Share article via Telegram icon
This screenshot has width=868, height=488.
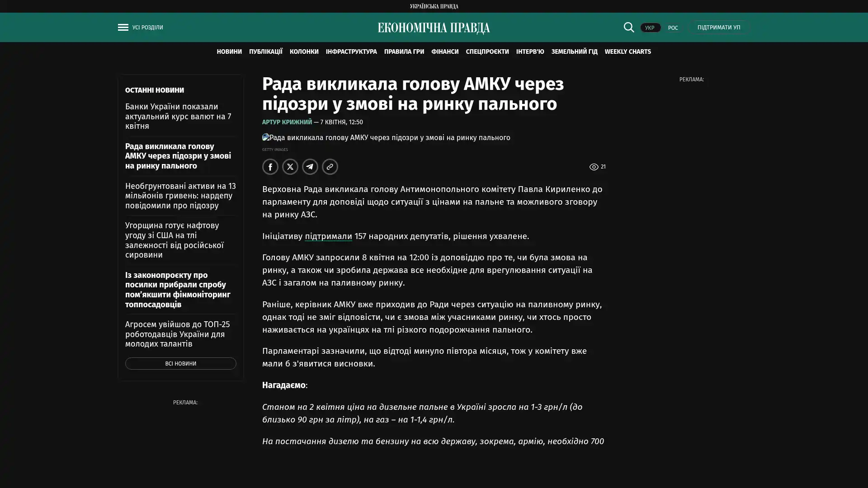coord(310,167)
